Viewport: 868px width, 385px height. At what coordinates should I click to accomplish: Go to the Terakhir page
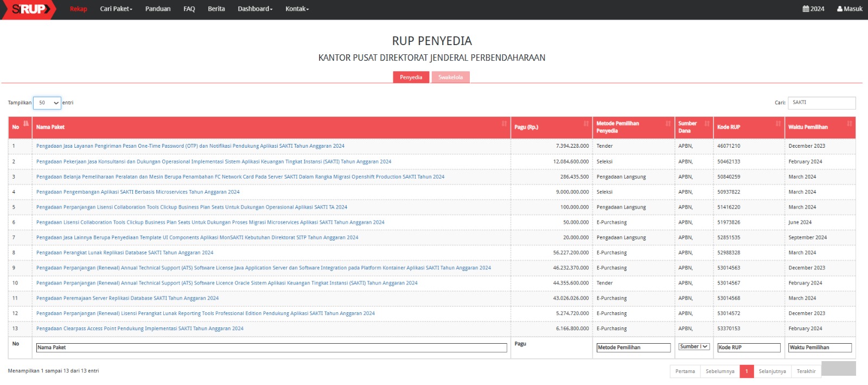pos(806,371)
